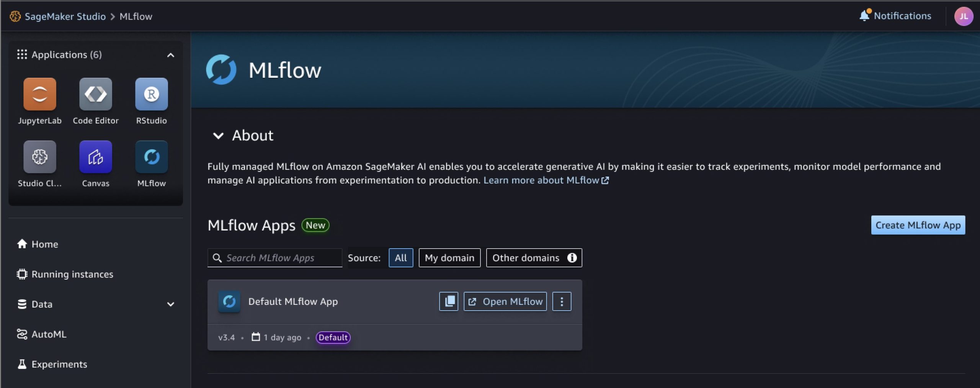Open the JupyterLab application

pyautogui.click(x=39, y=93)
